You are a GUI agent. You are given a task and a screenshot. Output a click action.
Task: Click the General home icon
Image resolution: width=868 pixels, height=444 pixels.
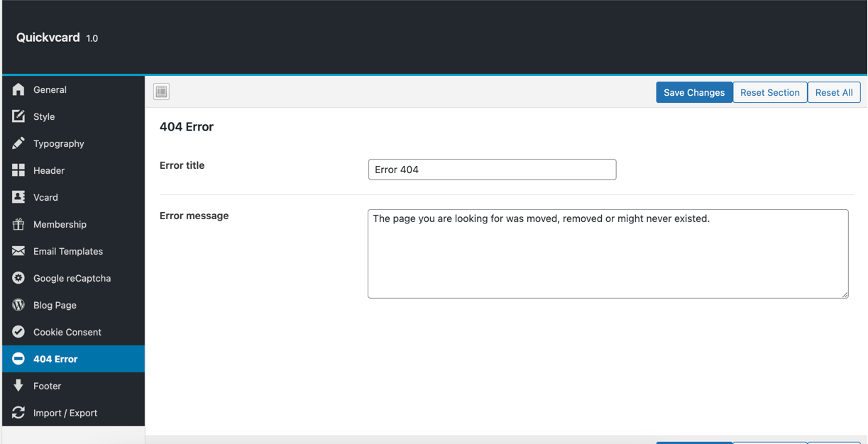click(18, 89)
